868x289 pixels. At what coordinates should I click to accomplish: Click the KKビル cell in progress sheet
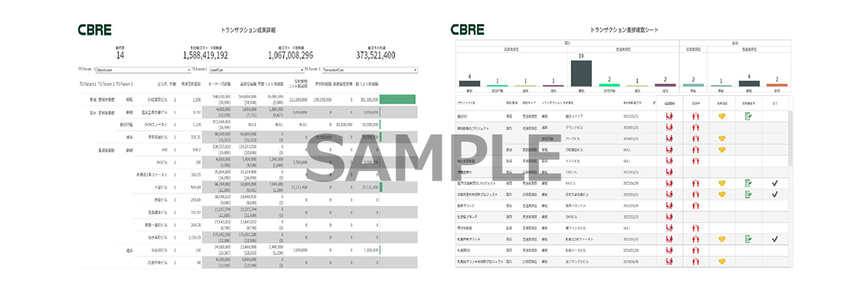tap(571, 184)
